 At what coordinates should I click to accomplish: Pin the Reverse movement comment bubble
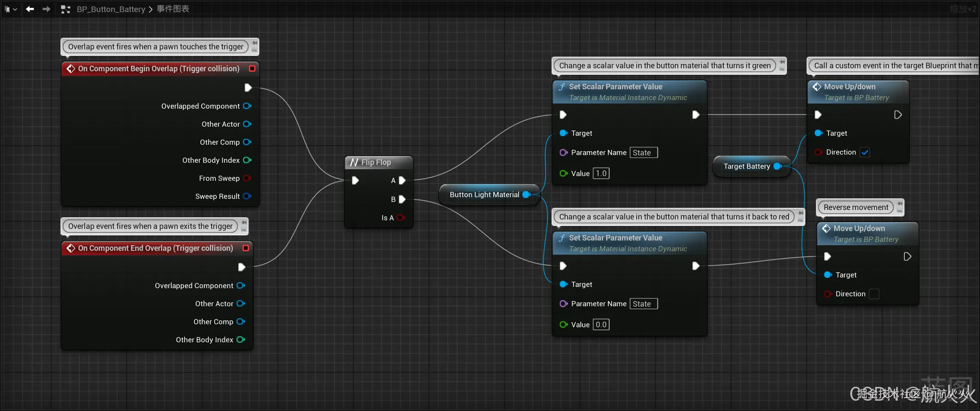click(900, 204)
